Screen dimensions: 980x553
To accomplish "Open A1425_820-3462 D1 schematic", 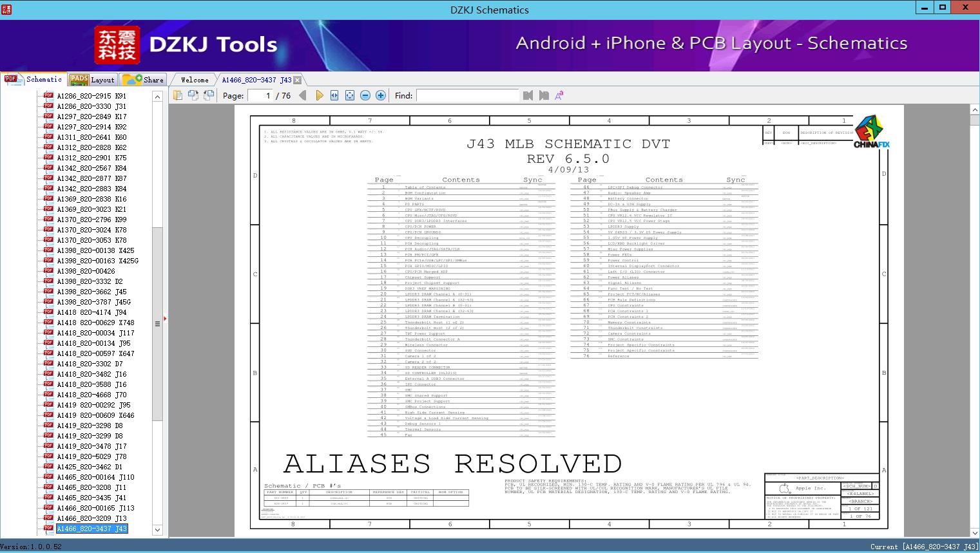I will [x=90, y=467].
